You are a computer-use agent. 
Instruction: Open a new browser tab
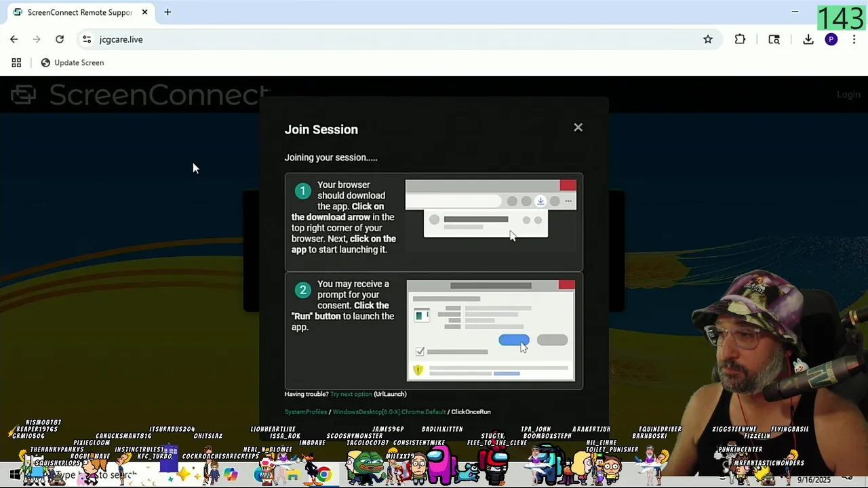[x=167, y=12]
